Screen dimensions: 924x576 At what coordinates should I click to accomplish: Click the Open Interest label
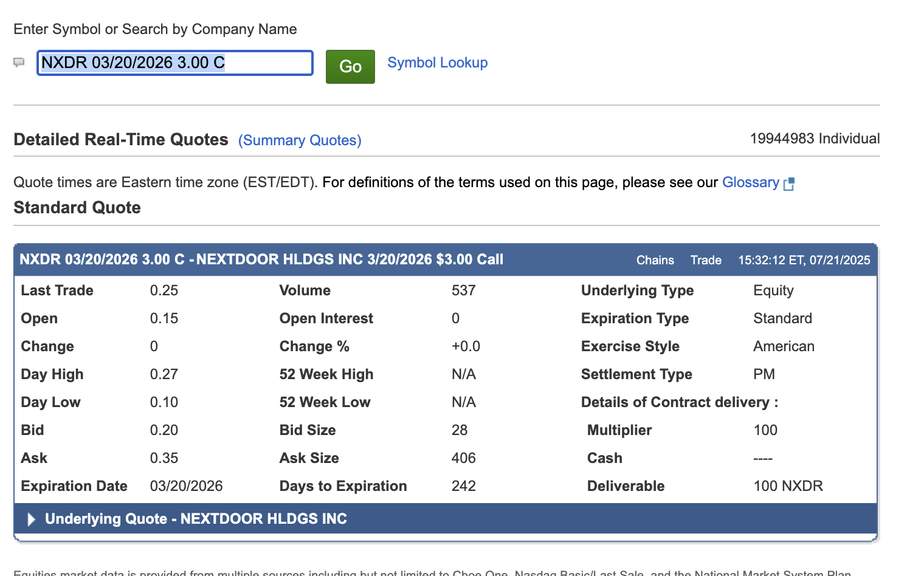[x=326, y=318]
